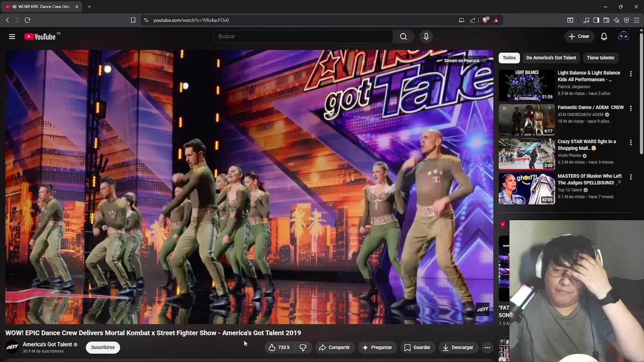644x362 pixels.
Task: Open more actions ellipsis below the video
Action: (487, 347)
